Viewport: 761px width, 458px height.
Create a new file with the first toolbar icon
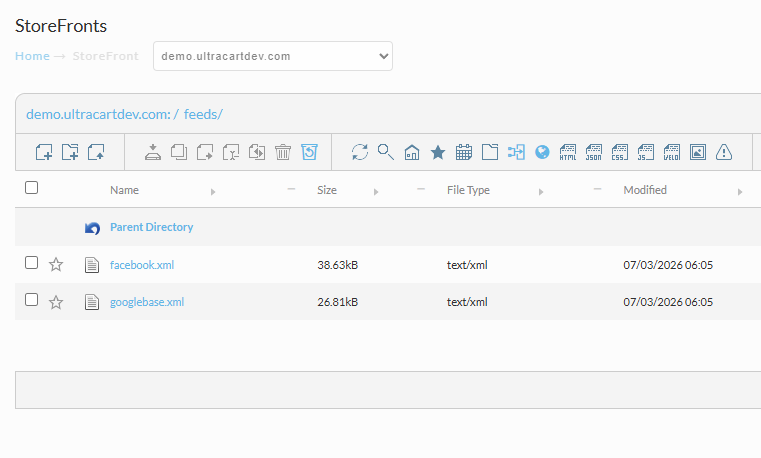[x=44, y=152]
